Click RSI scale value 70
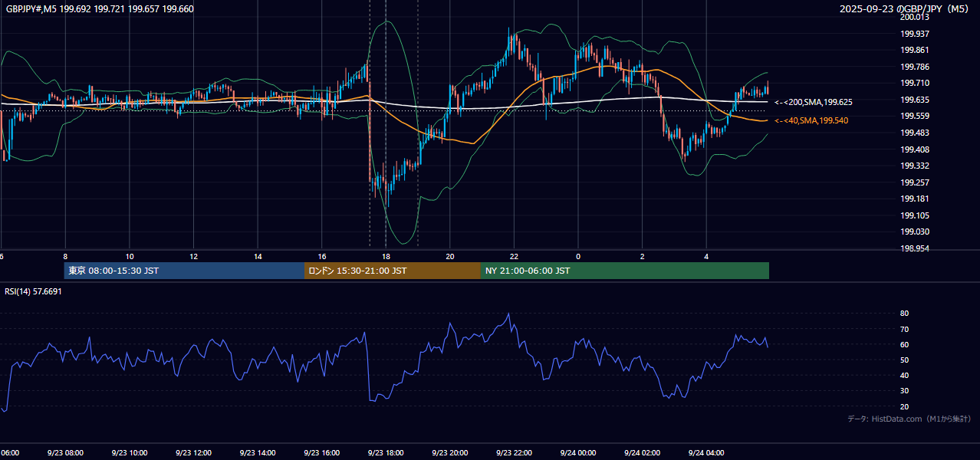The image size is (980, 460). point(904,329)
